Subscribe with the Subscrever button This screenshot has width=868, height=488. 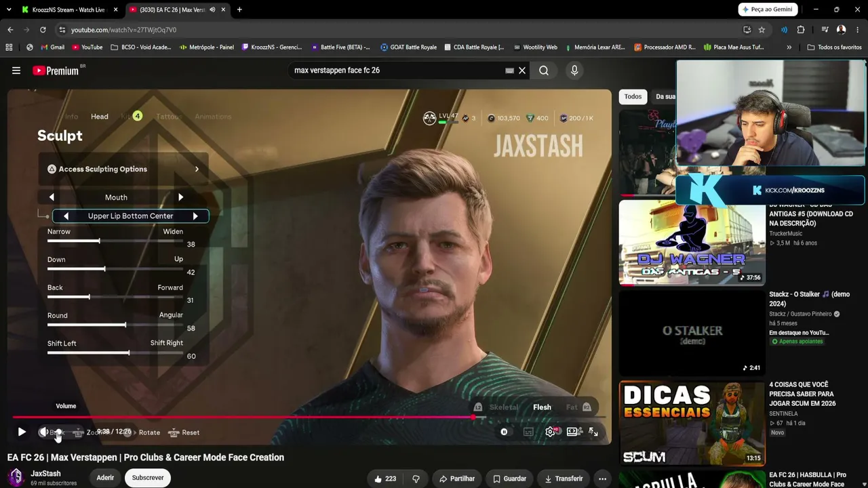[148, 478]
